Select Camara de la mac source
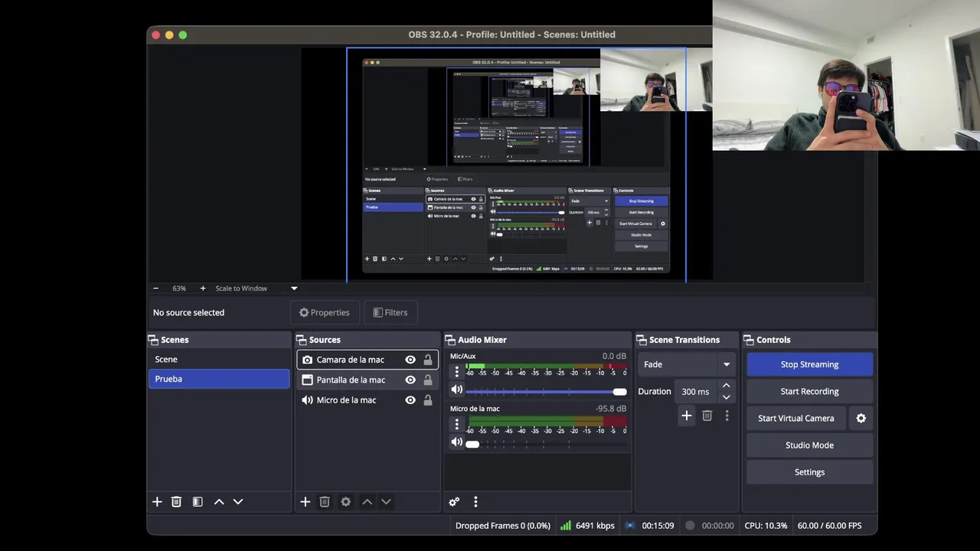This screenshot has width=980, height=551. (367, 360)
